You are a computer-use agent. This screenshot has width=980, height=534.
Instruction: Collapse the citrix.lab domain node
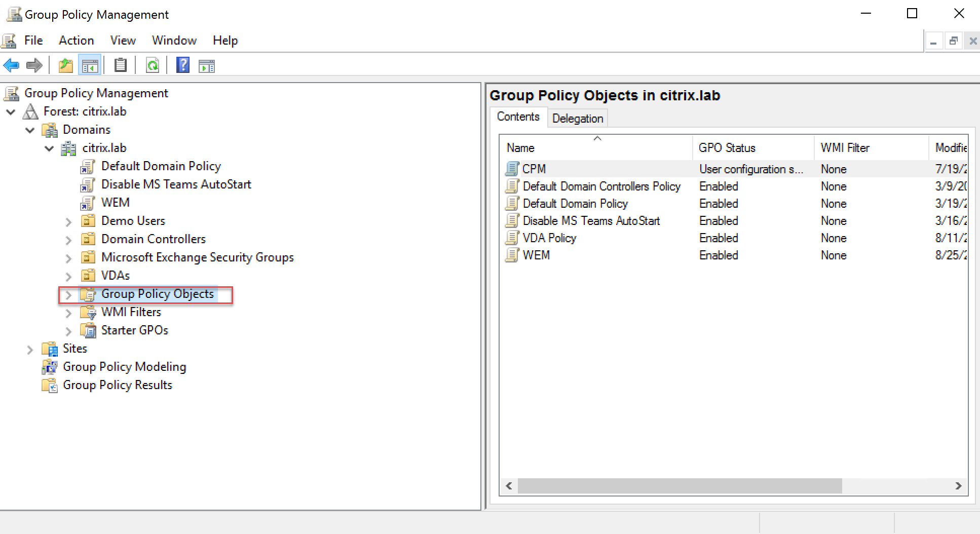(49, 148)
